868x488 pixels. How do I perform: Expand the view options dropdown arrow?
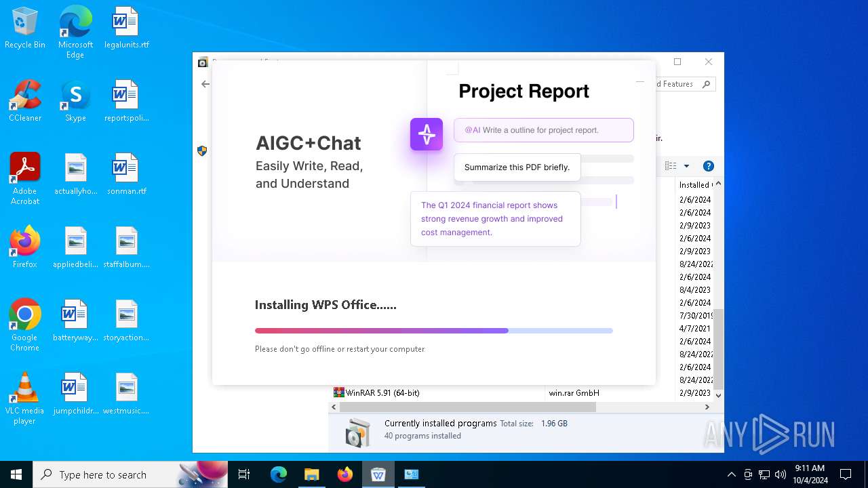[x=686, y=166]
